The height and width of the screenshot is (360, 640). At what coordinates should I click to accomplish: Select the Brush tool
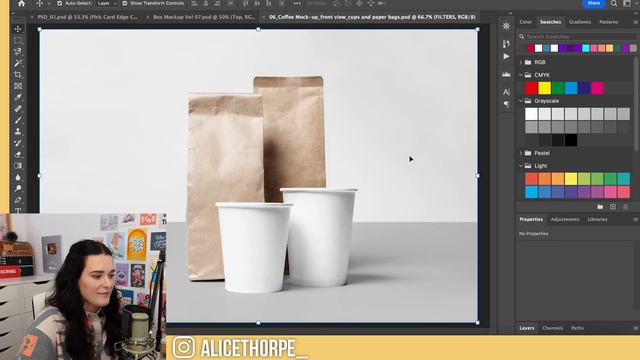coord(18,120)
